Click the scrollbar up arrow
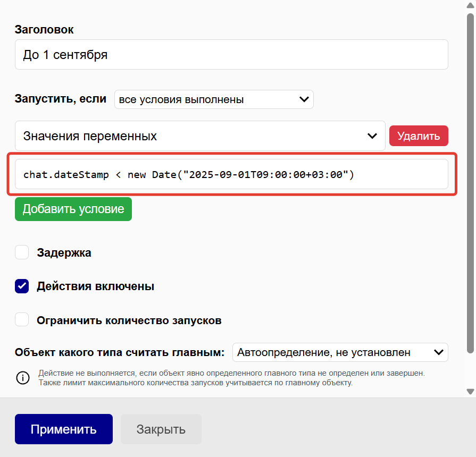476x457 pixels. click(470, 4)
